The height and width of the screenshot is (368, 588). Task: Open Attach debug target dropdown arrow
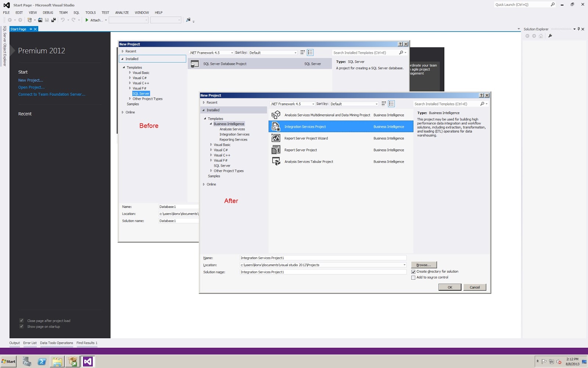tap(106, 20)
